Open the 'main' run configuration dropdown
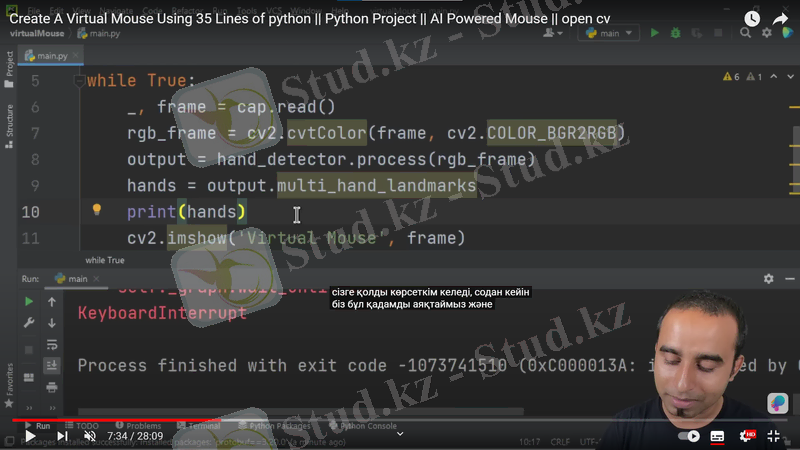Viewport: 800px width, 450px height. coord(608,33)
